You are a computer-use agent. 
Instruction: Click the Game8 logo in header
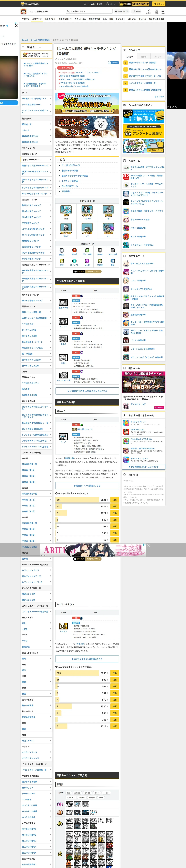pyautogui.click(x=30, y=4)
